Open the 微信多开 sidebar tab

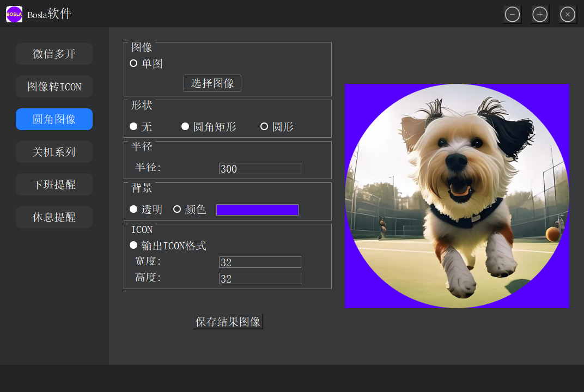point(54,54)
